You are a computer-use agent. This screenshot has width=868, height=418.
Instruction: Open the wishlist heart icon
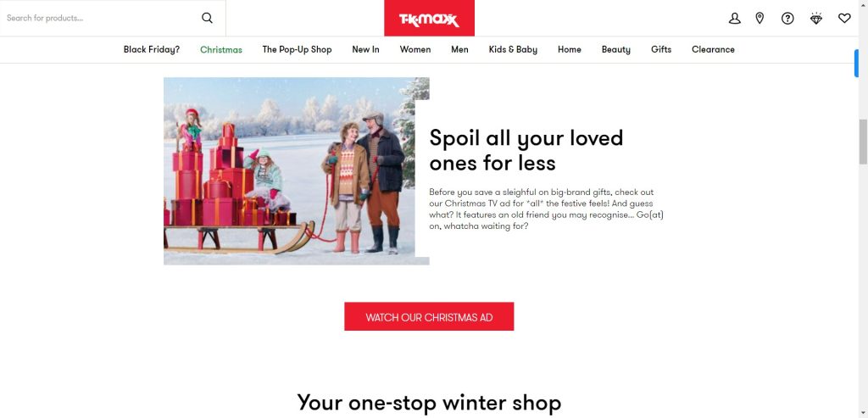[x=844, y=19]
